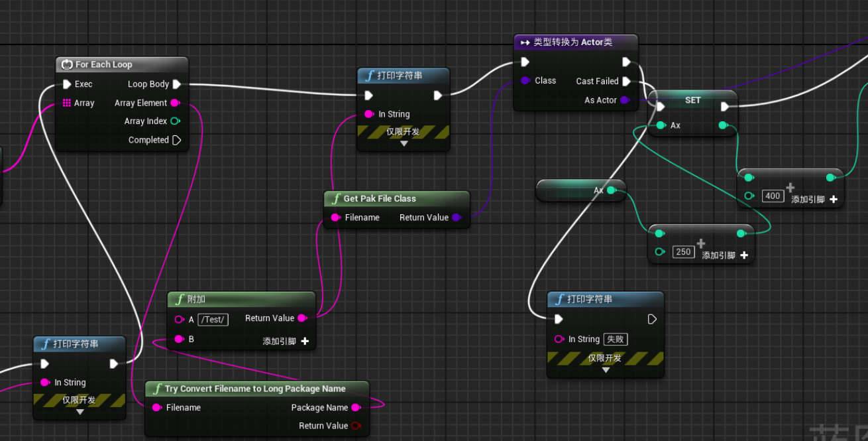Select the SET node header
Image resolution: width=868 pixels, height=441 pixels.
tap(692, 100)
